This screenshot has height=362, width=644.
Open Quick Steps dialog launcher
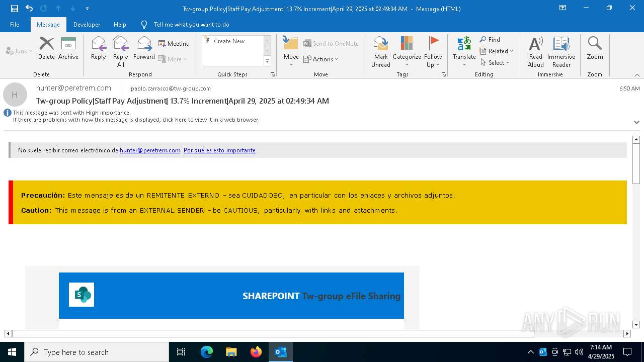[x=273, y=74]
